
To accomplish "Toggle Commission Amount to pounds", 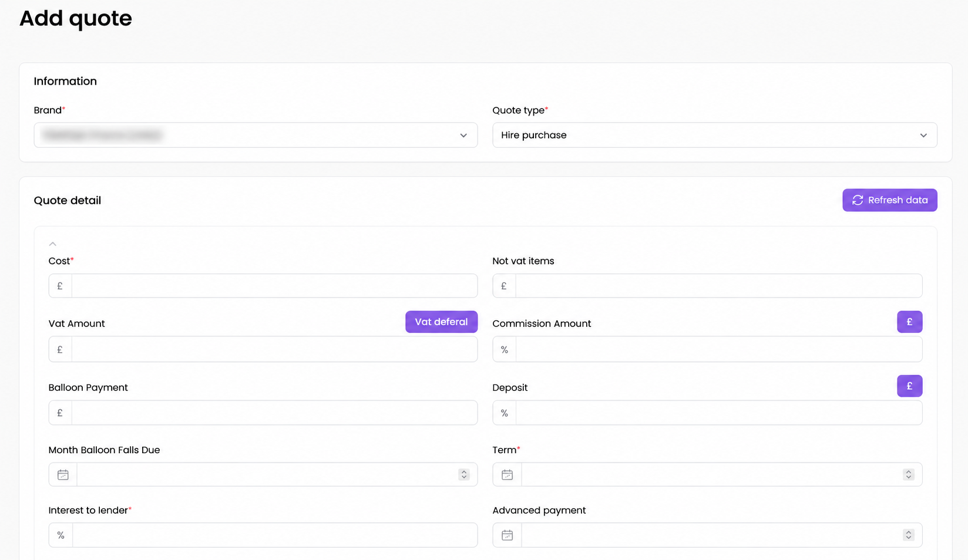I will (x=909, y=322).
